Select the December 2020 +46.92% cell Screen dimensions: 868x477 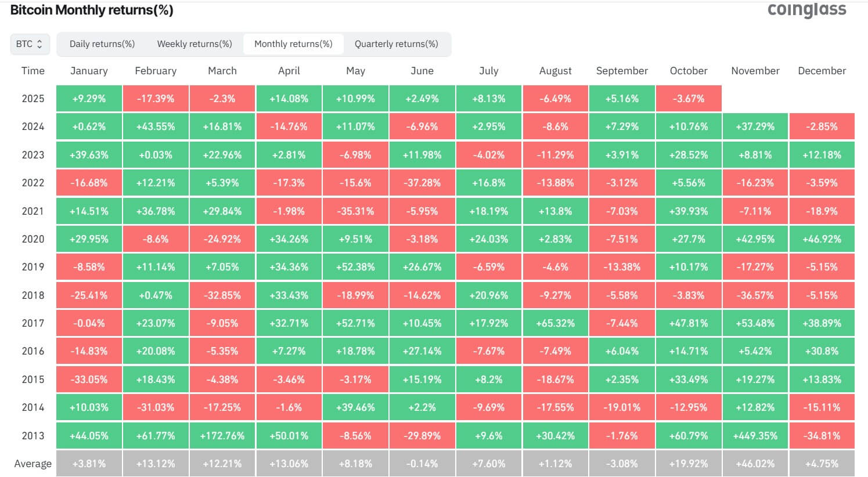tap(822, 238)
